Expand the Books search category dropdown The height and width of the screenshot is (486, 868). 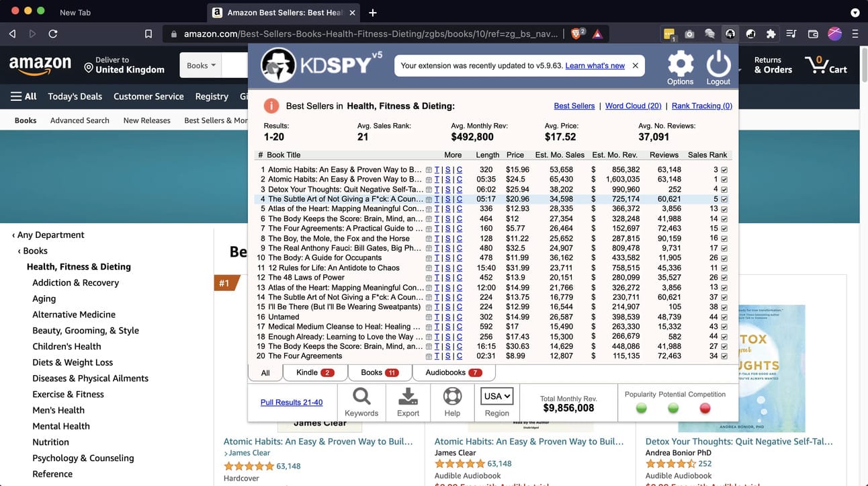tap(201, 66)
